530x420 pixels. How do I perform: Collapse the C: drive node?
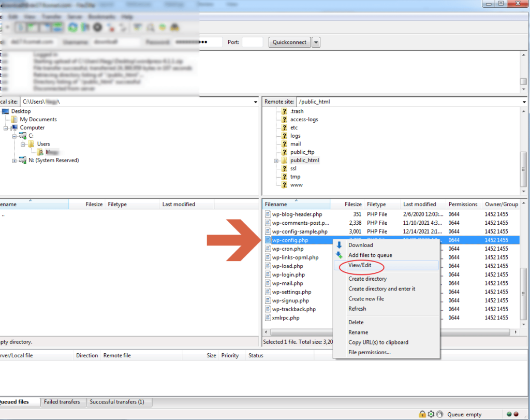pos(14,136)
